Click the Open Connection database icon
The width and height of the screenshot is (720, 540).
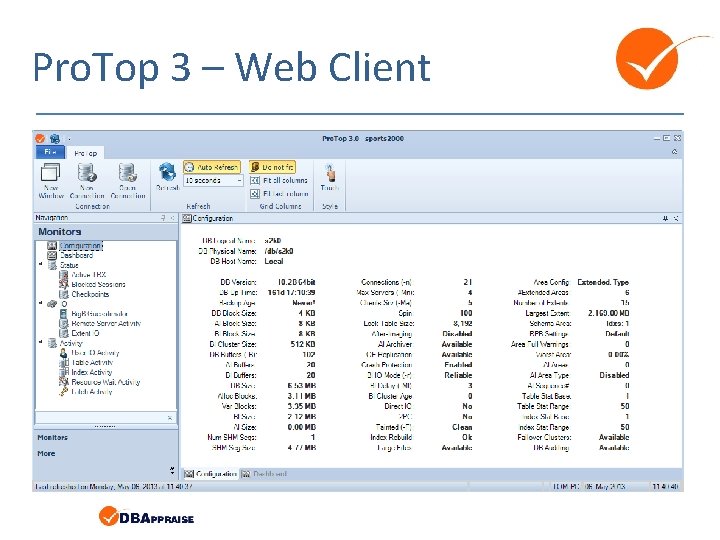click(x=128, y=173)
